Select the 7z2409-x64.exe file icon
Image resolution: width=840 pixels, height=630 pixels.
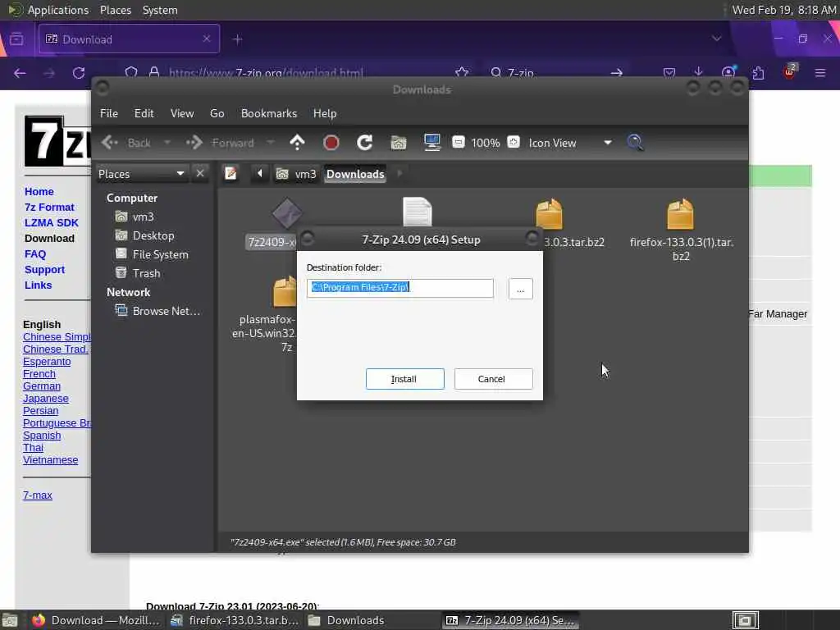coord(287,214)
